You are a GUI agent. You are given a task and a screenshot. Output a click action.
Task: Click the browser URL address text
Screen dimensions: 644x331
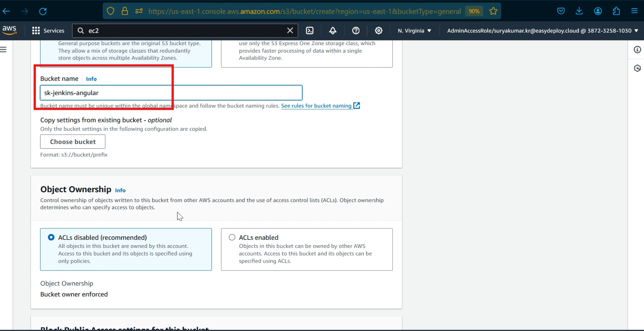click(304, 11)
